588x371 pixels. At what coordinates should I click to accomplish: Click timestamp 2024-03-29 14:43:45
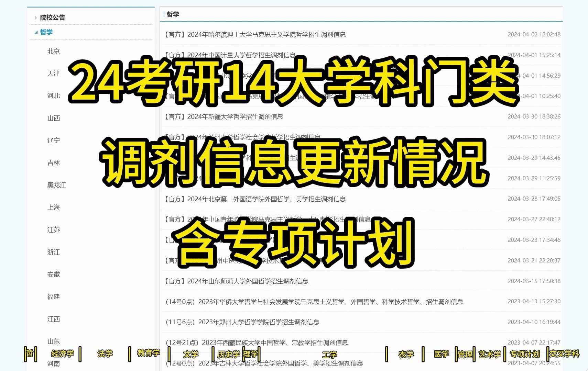534,158
